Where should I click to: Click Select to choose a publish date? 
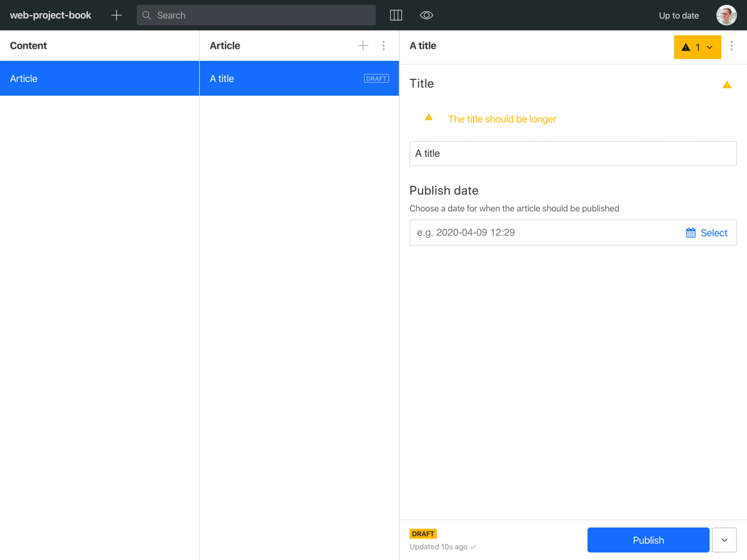point(713,233)
